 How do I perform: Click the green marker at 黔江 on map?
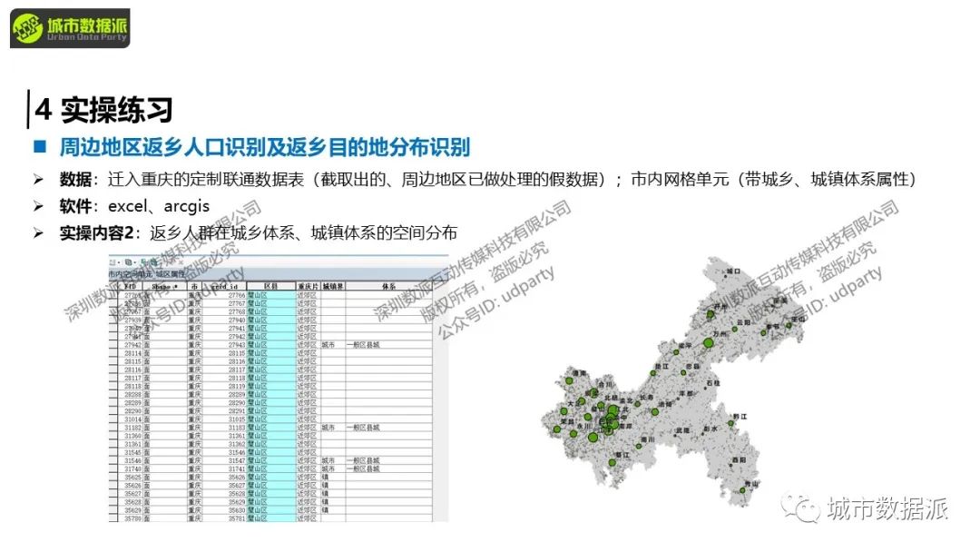point(730,423)
